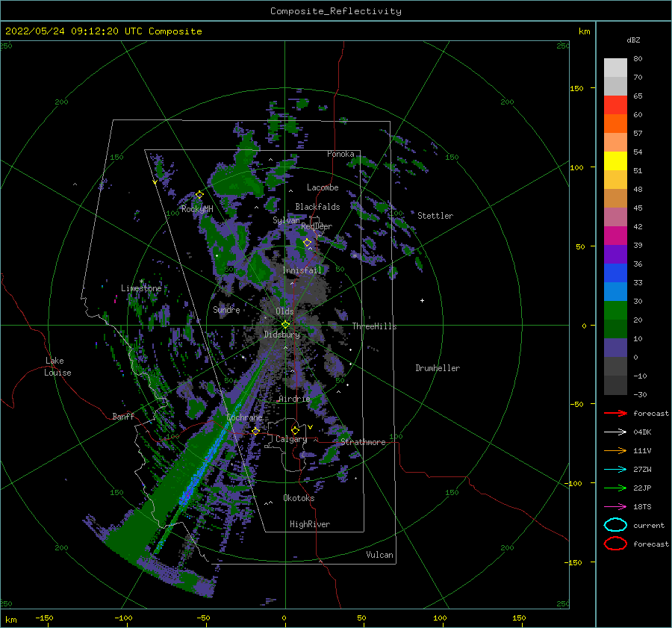Click the cyan current ellipse icon
This screenshot has height=628, width=672.
pyautogui.click(x=615, y=525)
